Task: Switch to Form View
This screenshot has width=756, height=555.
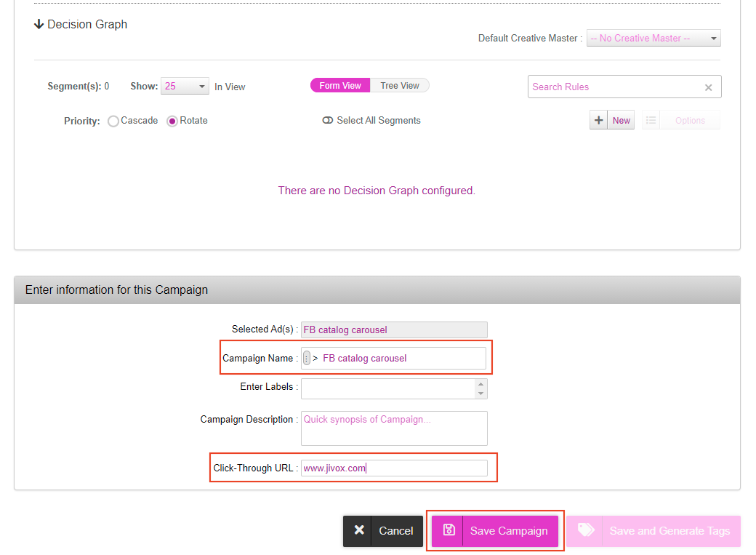Action: pos(340,85)
